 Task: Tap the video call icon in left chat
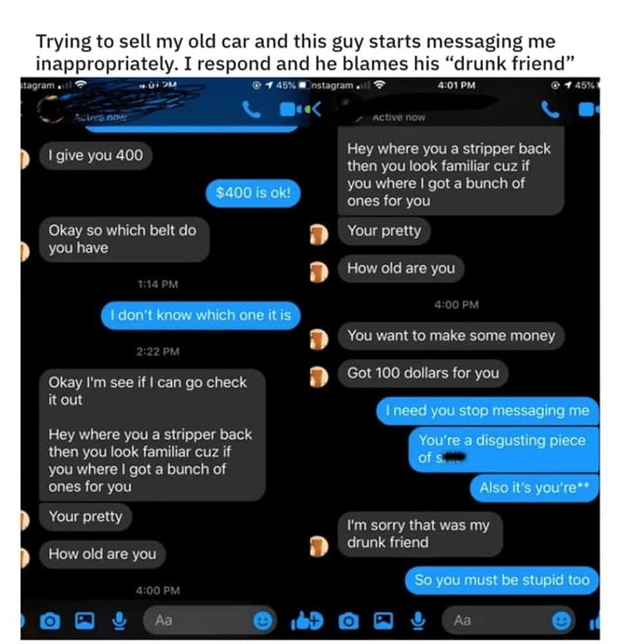coord(290,109)
